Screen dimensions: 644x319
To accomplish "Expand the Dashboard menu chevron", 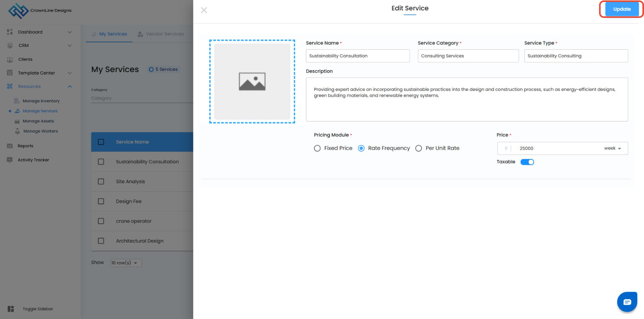I will tap(70, 32).
